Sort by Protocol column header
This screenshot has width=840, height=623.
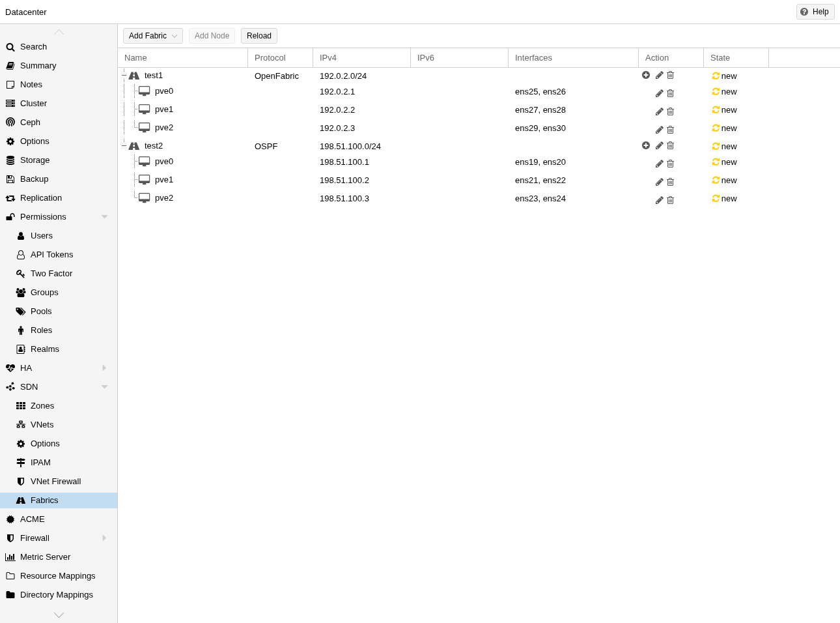click(x=281, y=58)
